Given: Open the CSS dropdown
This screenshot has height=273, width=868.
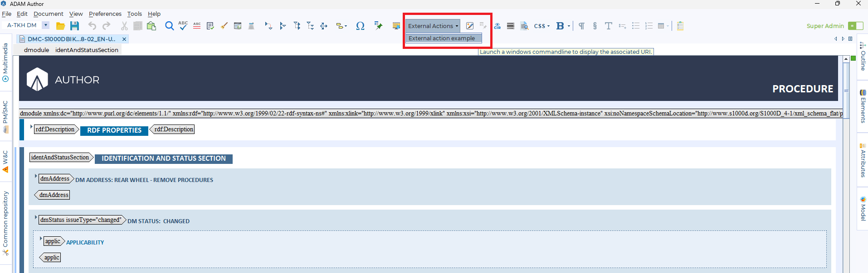Looking at the screenshot, I should point(541,26).
